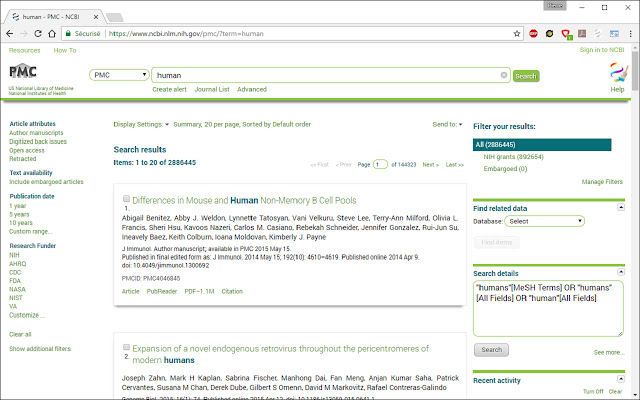Open Citation link of first article

pos(232,291)
